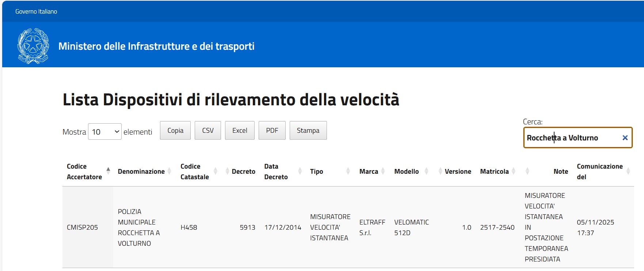Click the Copia button

(175, 131)
